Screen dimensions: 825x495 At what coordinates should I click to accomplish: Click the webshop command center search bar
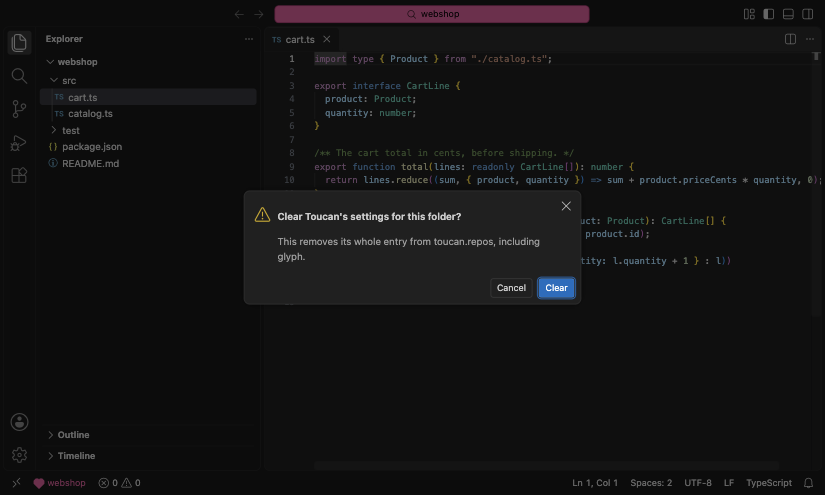(x=432, y=14)
